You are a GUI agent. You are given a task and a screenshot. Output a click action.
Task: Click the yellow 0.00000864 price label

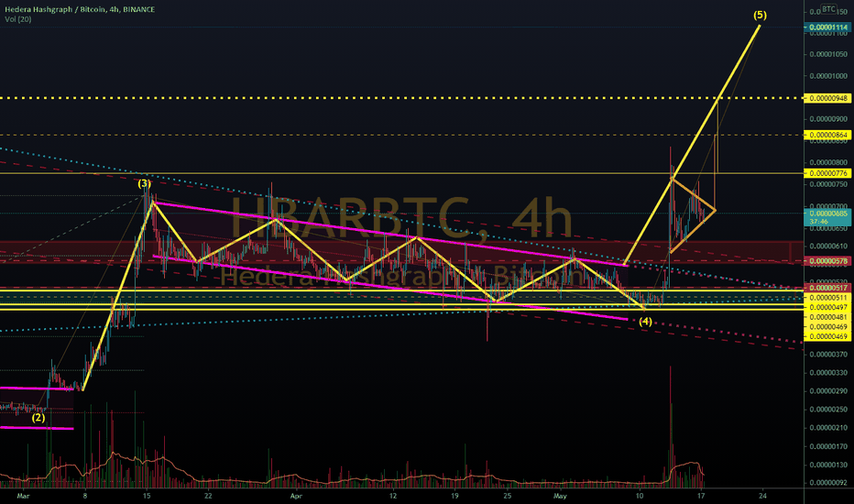coord(827,135)
